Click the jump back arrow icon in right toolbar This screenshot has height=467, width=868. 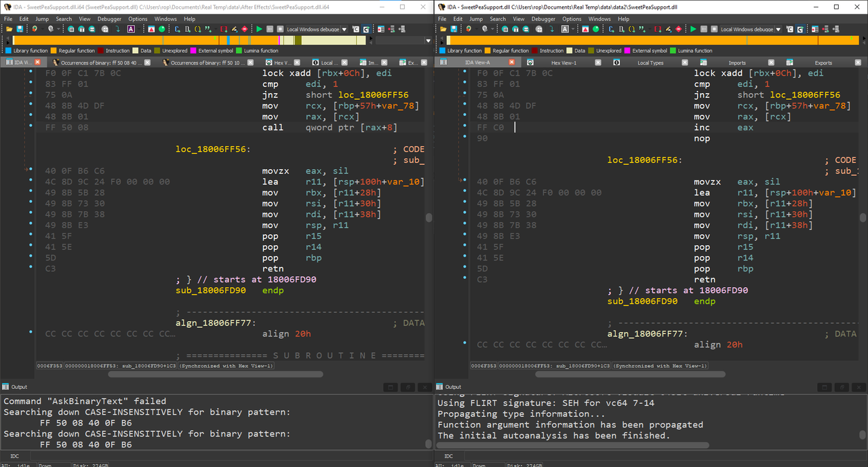coord(469,29)
